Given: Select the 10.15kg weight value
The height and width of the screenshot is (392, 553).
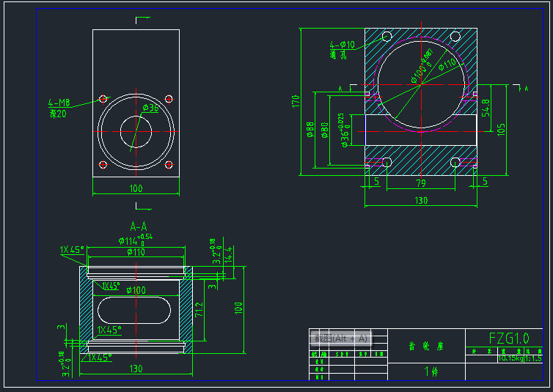Looking at the screenshot, I should pyautogui.click(x=510, y=358).
